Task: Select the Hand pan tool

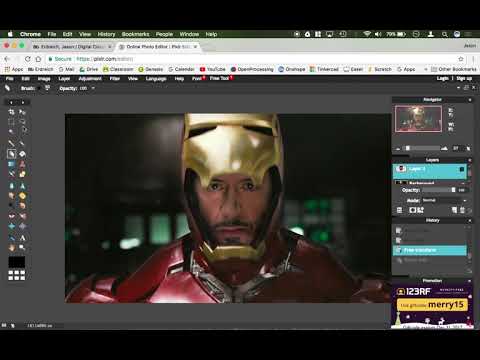Action: (12, 248)
